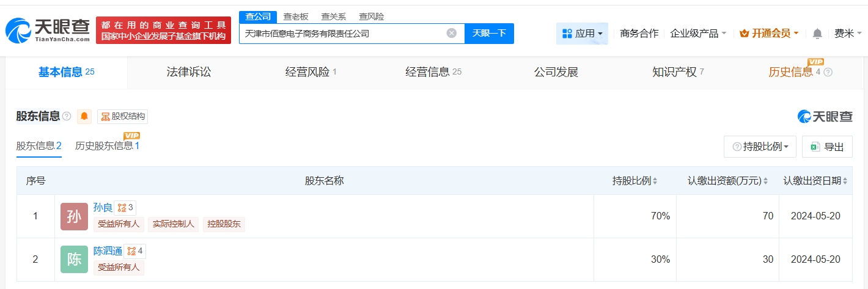The image size is (868, 289).
Task: Select the 股东信息 2 sub-tab
Action: tap(39, 146)
